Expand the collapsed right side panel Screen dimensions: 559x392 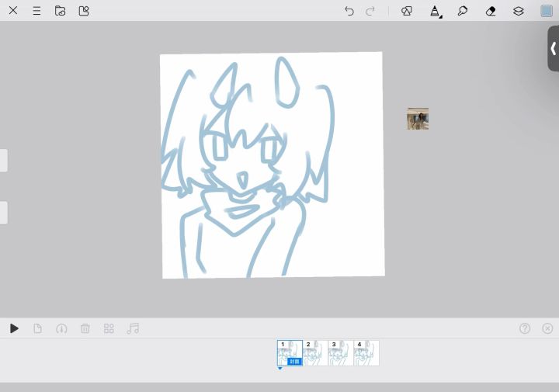pyautogui.click(x=554, y=48)
